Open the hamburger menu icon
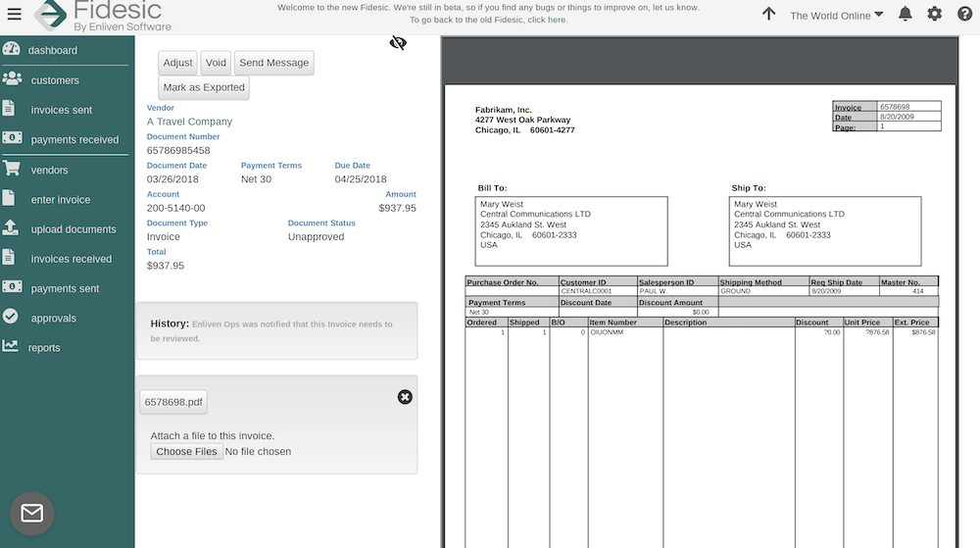Image resolution: width=980 pixels, height=548 pixels. (14, 15)
